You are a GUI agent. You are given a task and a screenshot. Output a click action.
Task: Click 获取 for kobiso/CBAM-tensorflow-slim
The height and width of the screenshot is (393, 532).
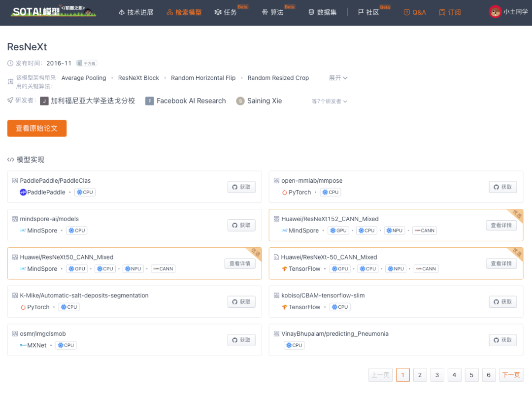tap(503, 302)
